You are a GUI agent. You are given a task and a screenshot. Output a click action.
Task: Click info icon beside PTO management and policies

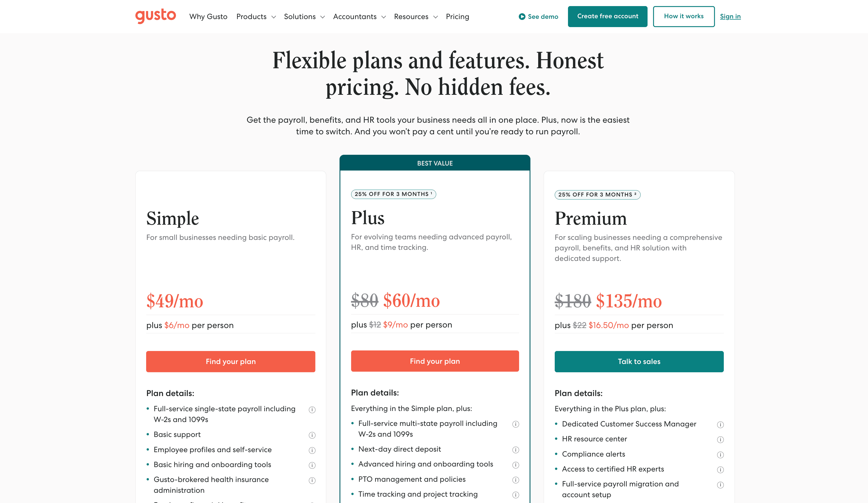click(x=515, y=480)
